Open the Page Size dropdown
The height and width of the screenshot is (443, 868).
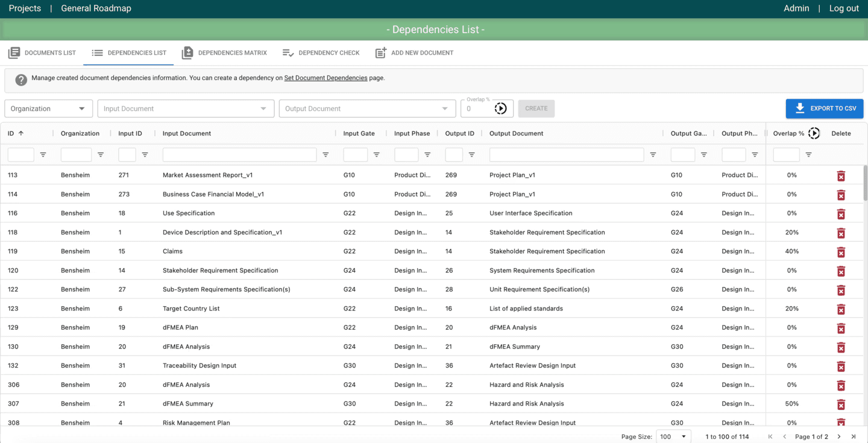pos(674,436)
